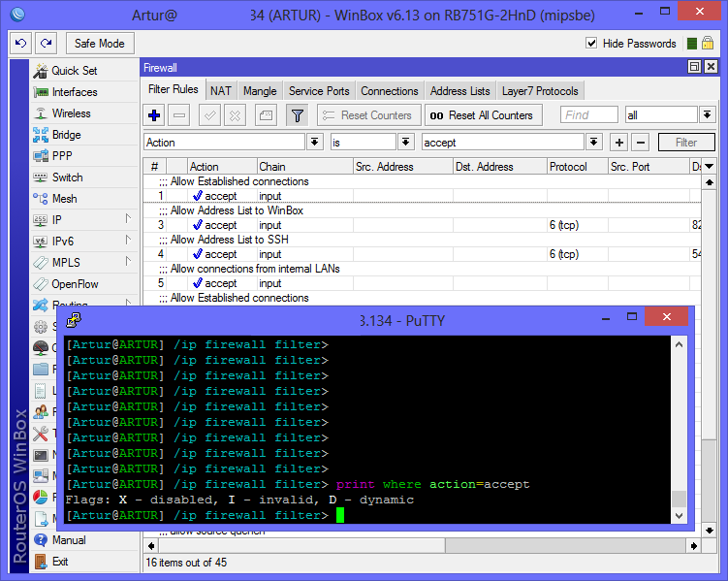Image resolution: width=728 pixels, height=581 pixels.
Task: Toggle the Hide Passwords checkbox
Action: pyautogui.click(x=592, y=44)
